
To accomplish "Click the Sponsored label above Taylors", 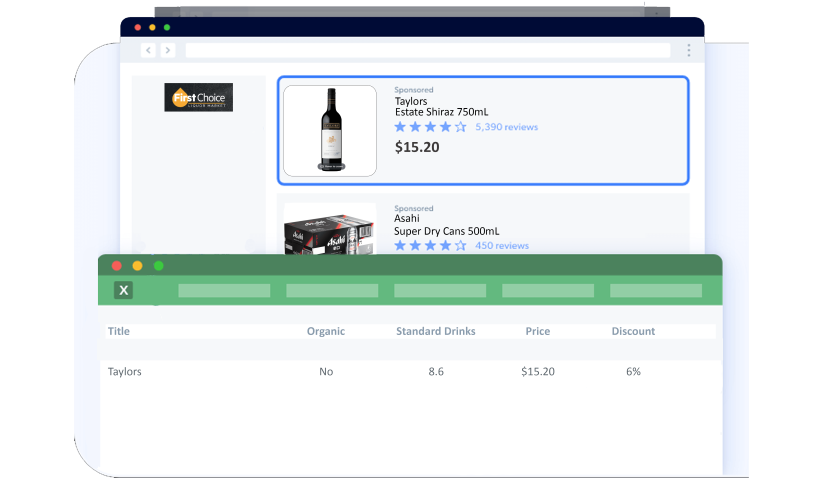I will pos(414,90).
